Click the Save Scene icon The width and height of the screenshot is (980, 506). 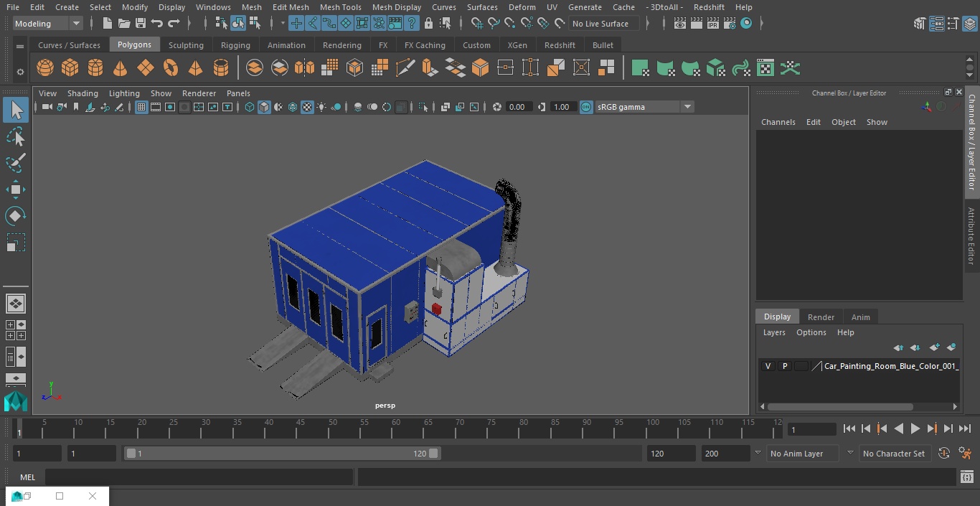coord(140,24)
